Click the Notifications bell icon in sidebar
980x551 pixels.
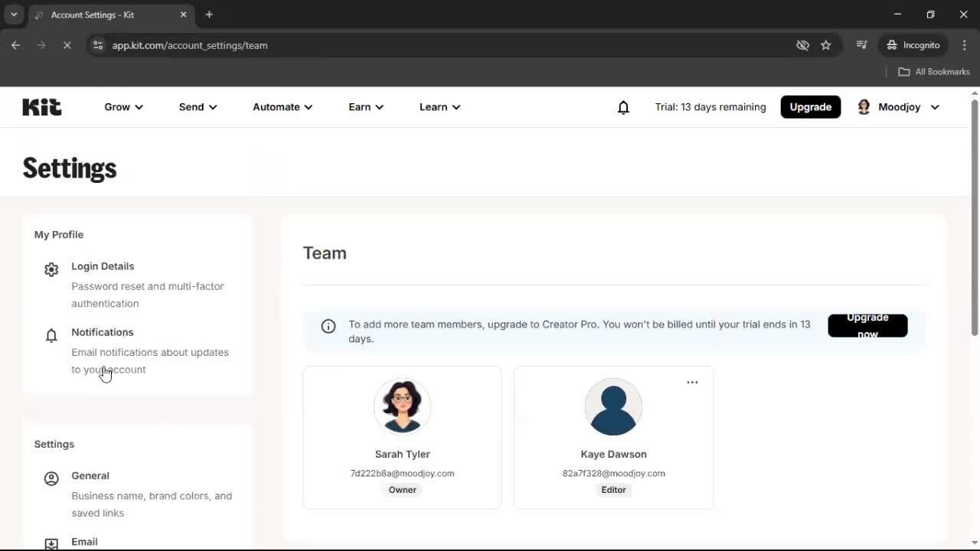pyautogui.click(x=51, y=335)
